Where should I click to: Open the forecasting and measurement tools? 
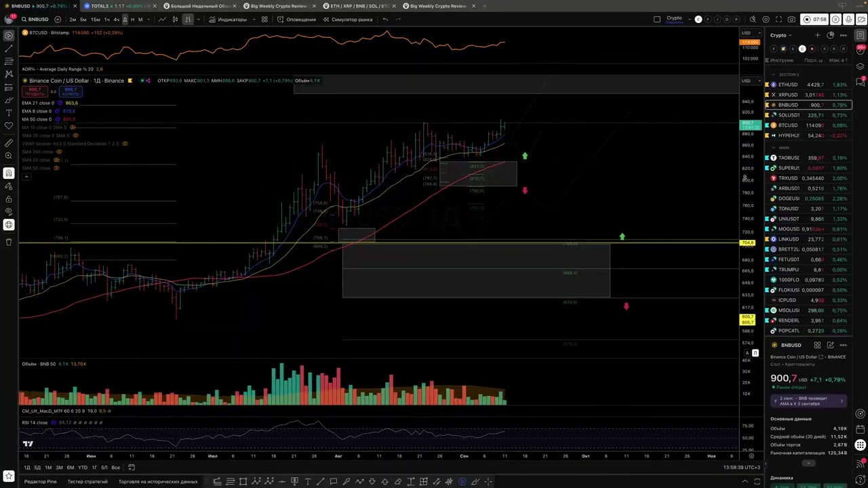point(9,86)
